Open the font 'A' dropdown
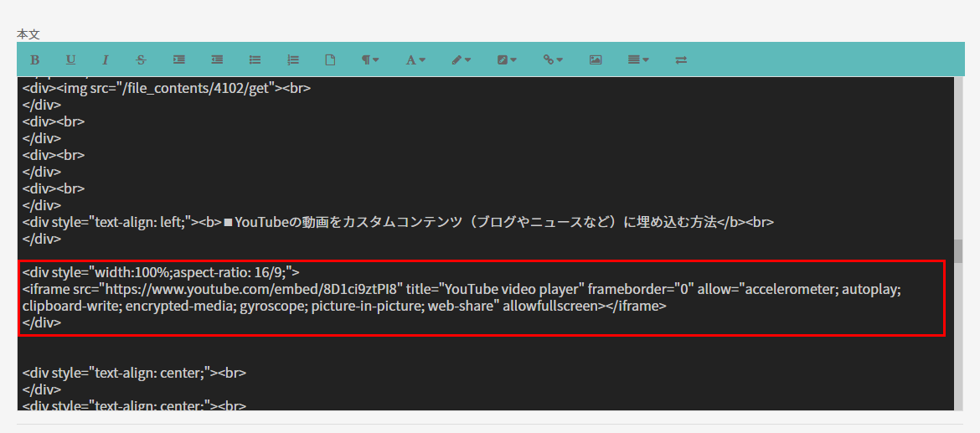Viewport: 980px width, 433px height. tap(415, 60)
